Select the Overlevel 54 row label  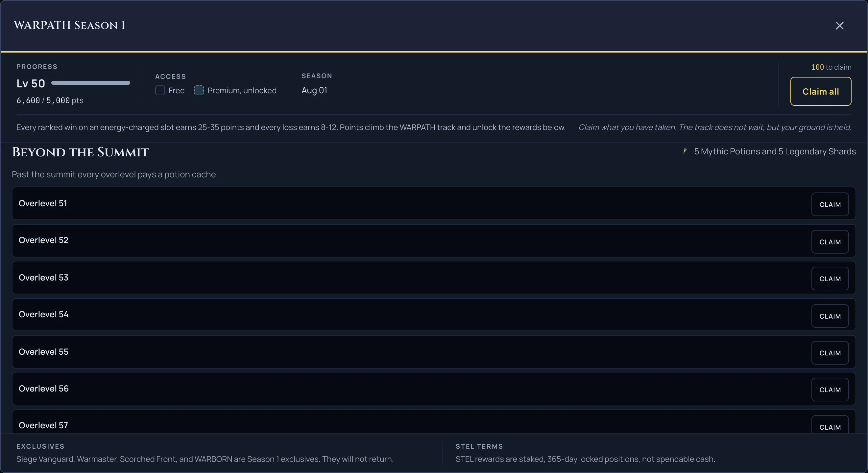43,314
